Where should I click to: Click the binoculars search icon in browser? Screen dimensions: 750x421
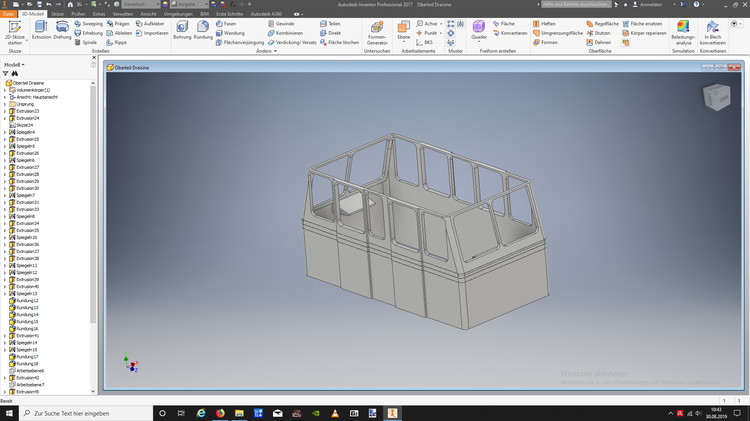tap(15, 73)
